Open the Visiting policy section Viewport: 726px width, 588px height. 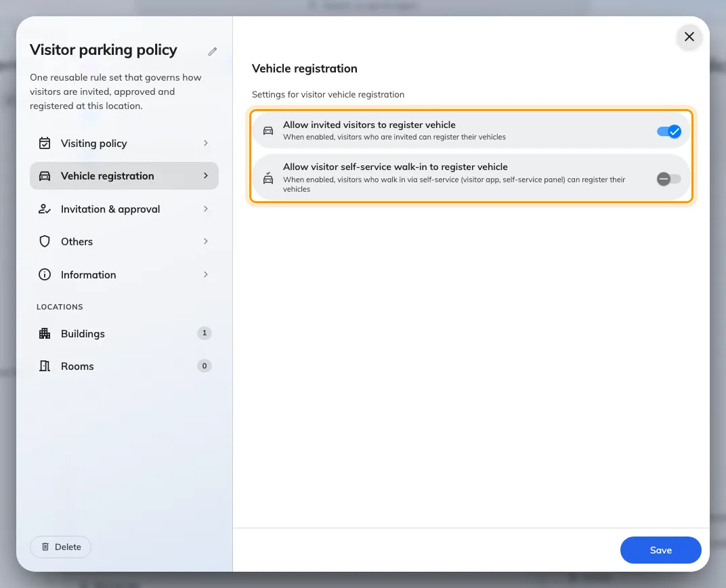pos(124,143)
